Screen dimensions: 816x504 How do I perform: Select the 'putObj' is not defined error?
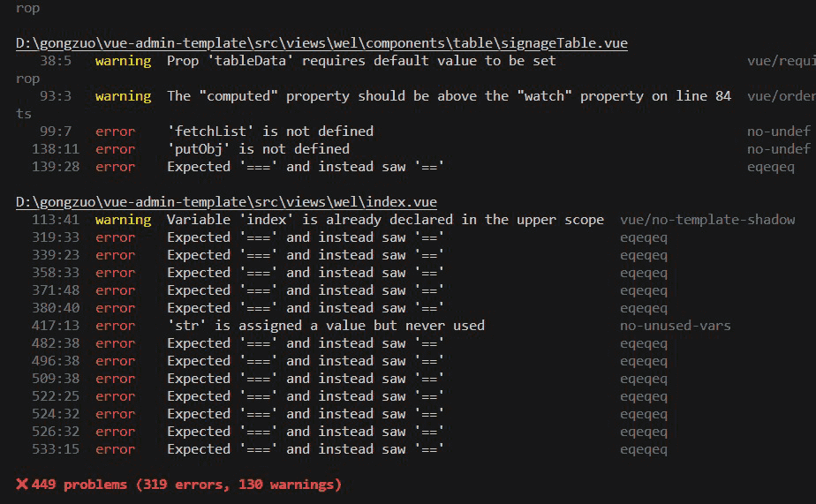pos(258,149)
